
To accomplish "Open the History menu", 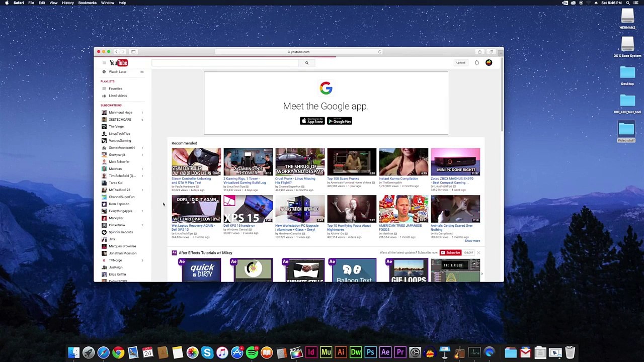I will tap(67, 3).
